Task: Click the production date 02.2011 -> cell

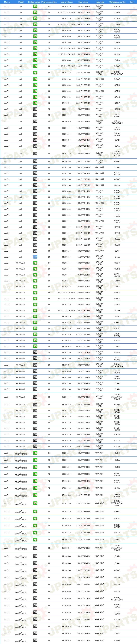Action: click(x=66, y=488)
